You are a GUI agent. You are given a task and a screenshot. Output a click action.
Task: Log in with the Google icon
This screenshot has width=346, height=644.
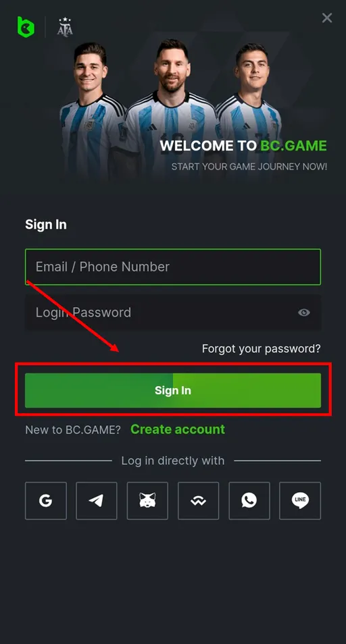pyautogui.click(x=45, y=501)
